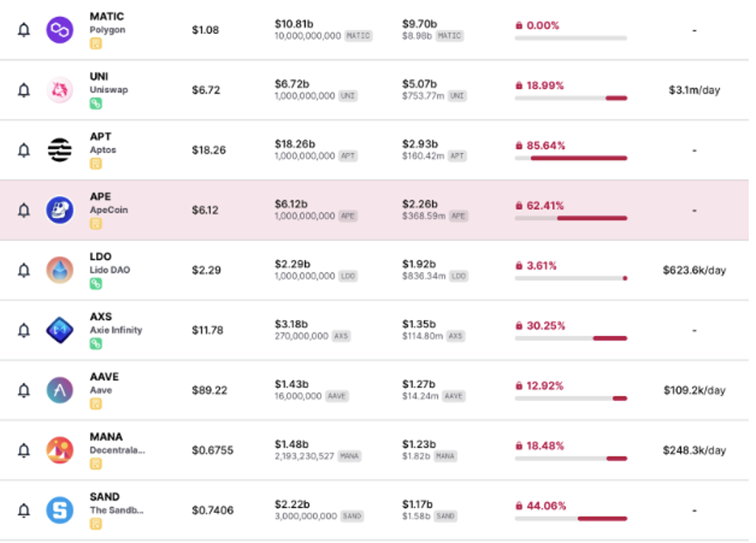Open the Aave token name link

pos(101,390)
